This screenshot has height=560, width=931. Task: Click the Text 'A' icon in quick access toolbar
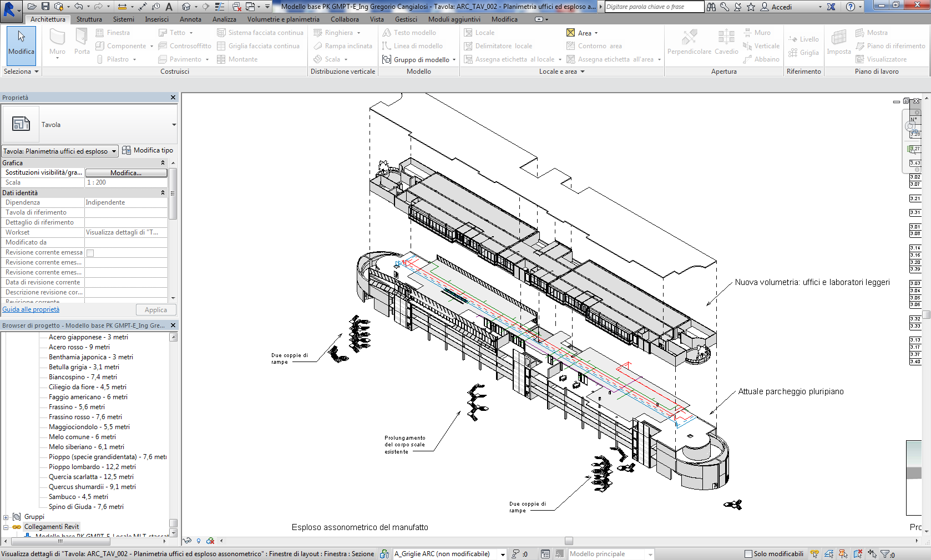click(x=169, y=7)
